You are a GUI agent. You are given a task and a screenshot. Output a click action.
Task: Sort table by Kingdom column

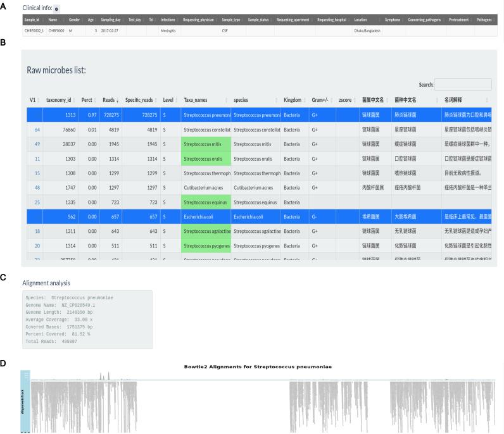[293, 100]
